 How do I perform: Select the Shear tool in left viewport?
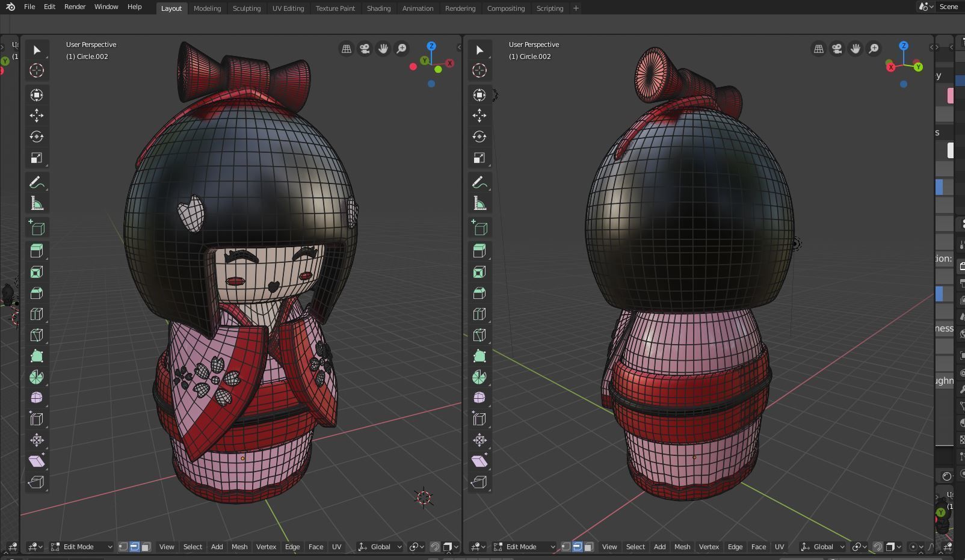click(x=37, y=461)
